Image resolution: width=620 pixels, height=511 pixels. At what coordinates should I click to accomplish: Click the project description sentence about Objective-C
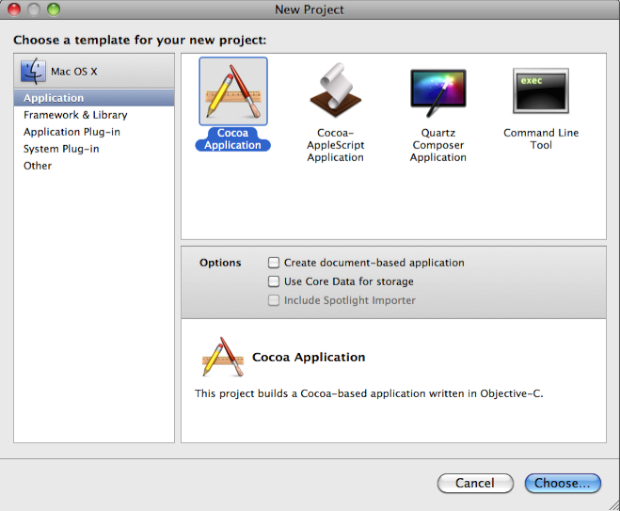[x=369, y=394]
